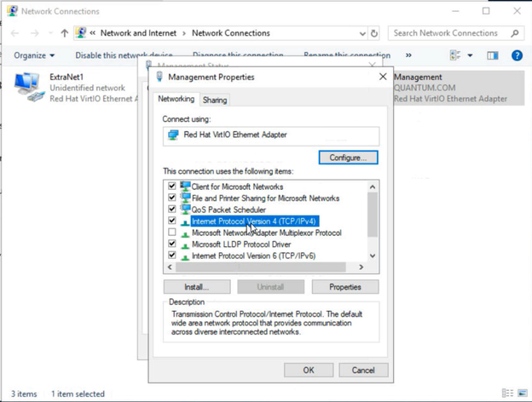This screenshot has width=532, height=402.
Task: Open the recent locations dropdown arrow
Action: pos(50,33)
